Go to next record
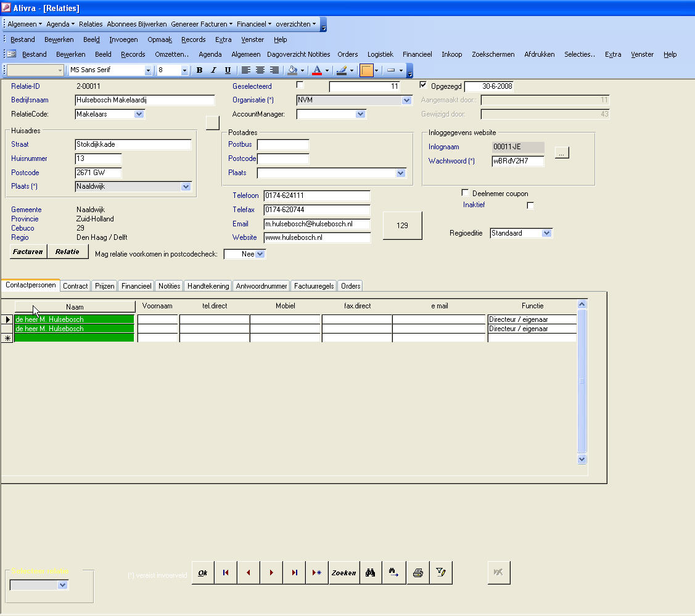 tap(271, 573)
